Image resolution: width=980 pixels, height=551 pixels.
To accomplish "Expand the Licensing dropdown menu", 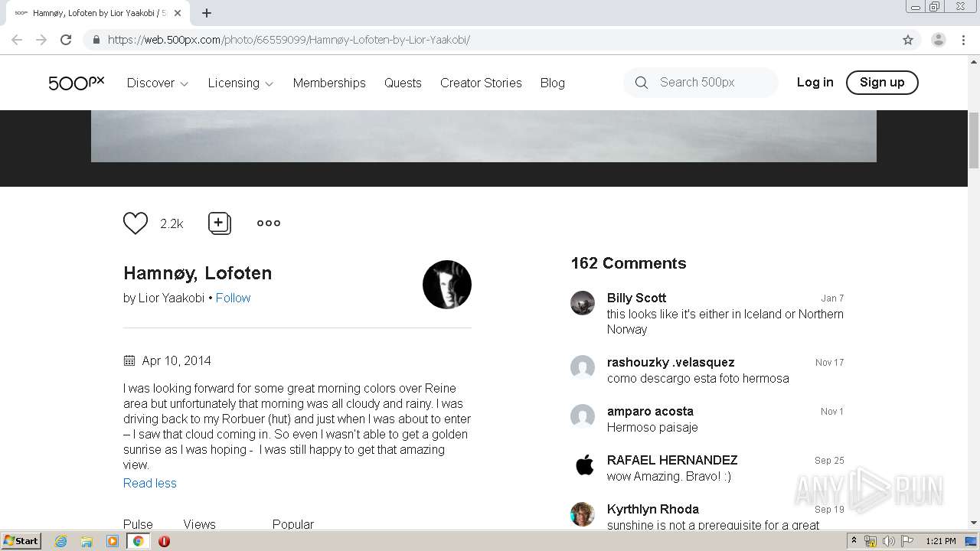I will pyautogui.click(x=240, y=83).
